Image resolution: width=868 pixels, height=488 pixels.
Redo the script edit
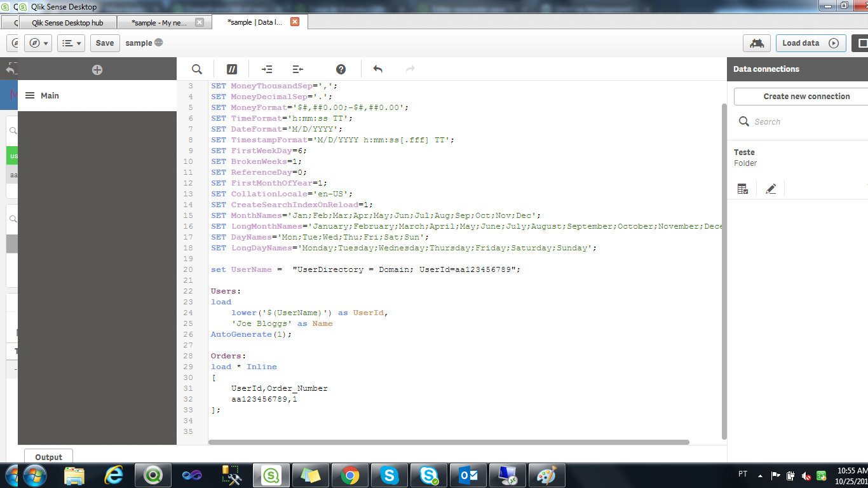[410, 69]
